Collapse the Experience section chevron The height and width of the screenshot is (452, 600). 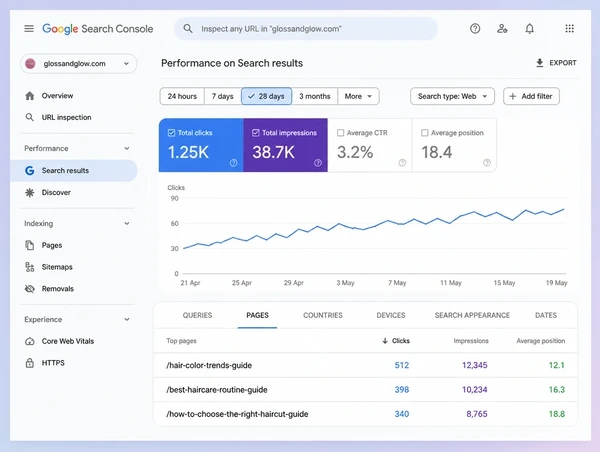127,320
